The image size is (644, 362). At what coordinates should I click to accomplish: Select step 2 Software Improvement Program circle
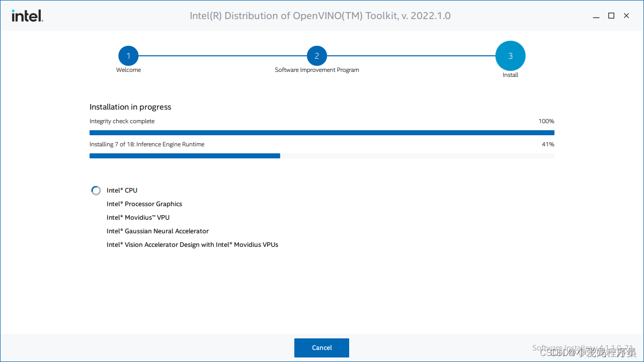click(317, 56)
